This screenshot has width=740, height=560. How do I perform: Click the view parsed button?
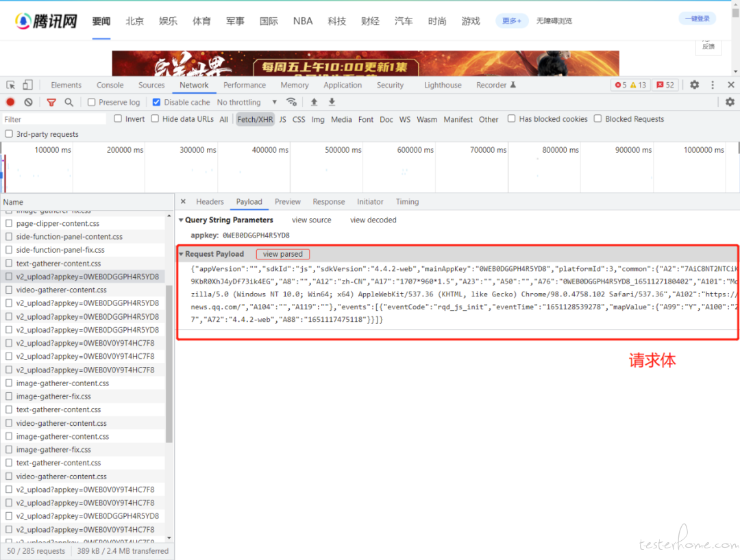coord(282,254)
